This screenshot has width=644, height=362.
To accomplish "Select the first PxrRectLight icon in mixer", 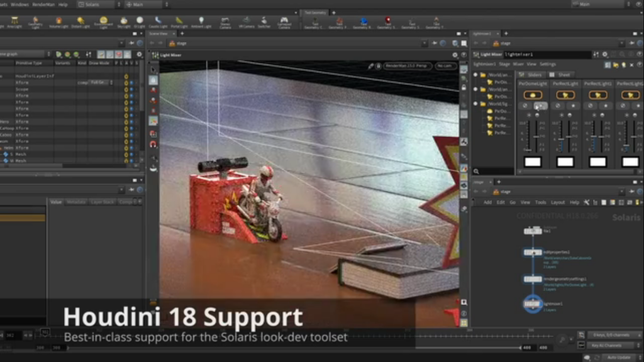I will (565, 96).
